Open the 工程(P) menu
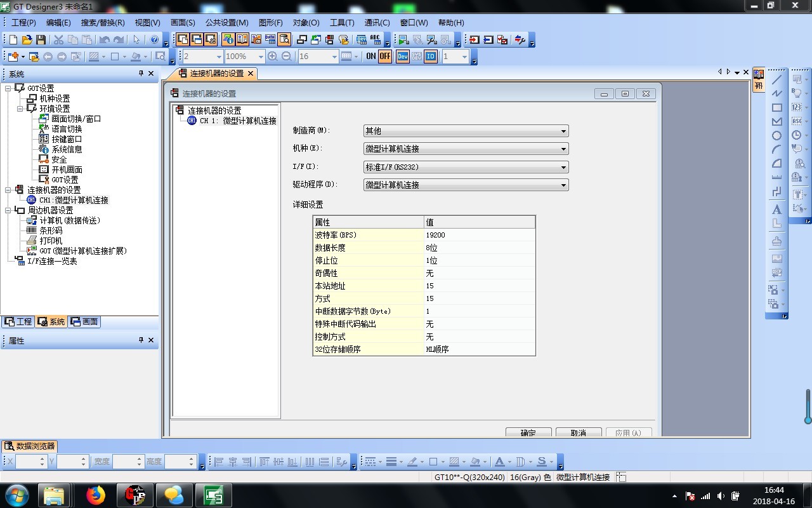This screenshot has width=812, height=508. tap(23, 23)
